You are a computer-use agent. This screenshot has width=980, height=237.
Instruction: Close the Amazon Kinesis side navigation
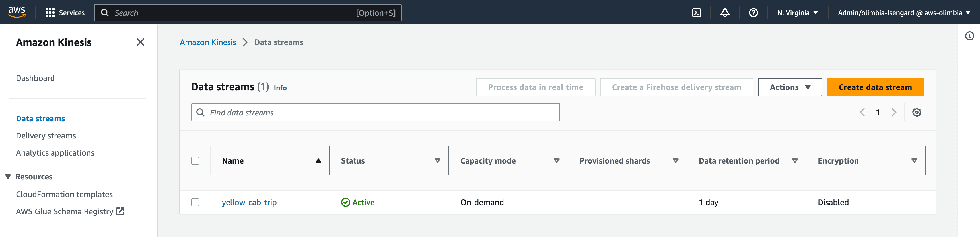[140, 42]
